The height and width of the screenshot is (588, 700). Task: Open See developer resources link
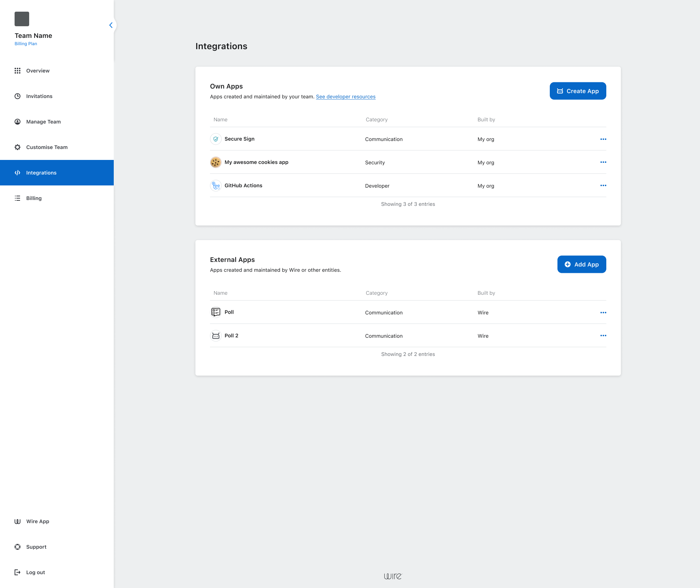(x=346, y=97)
